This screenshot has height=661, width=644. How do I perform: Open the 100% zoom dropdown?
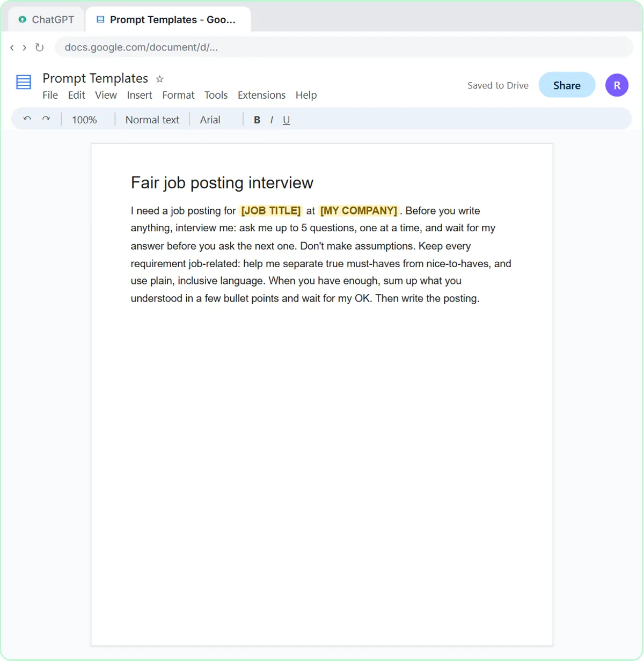click(84, 120)
